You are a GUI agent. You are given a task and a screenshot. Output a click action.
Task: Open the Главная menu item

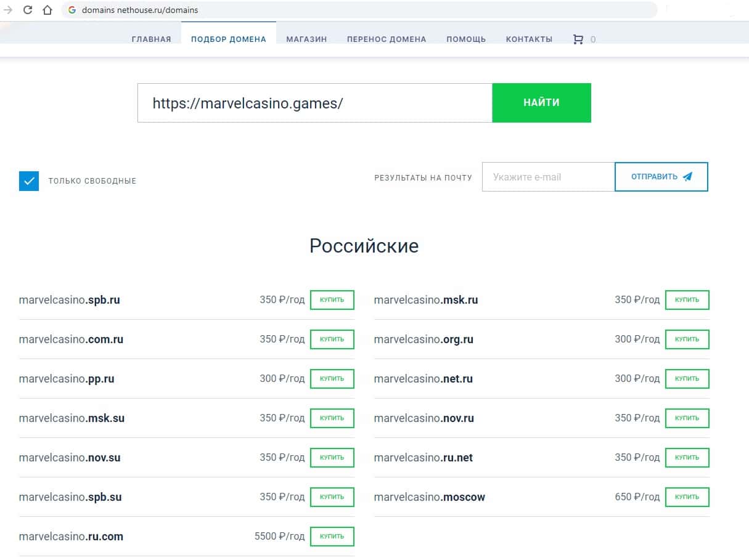tap(151, 39)
